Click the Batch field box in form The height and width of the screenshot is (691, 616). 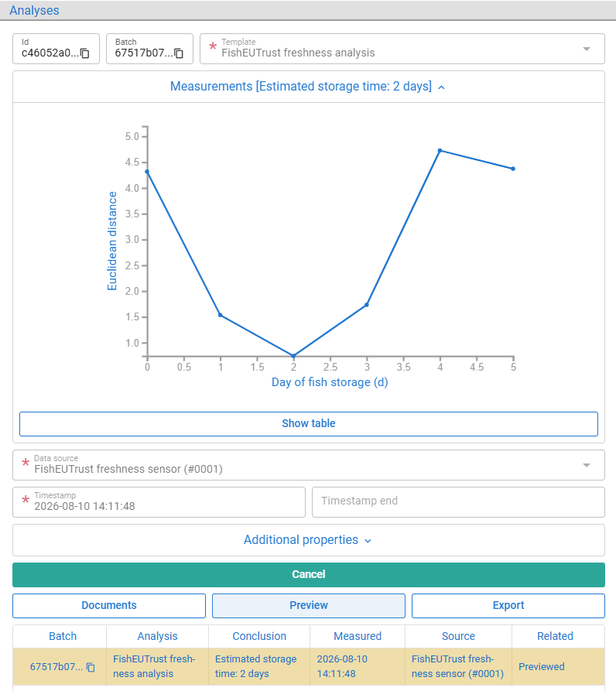[x=149, y=49]
